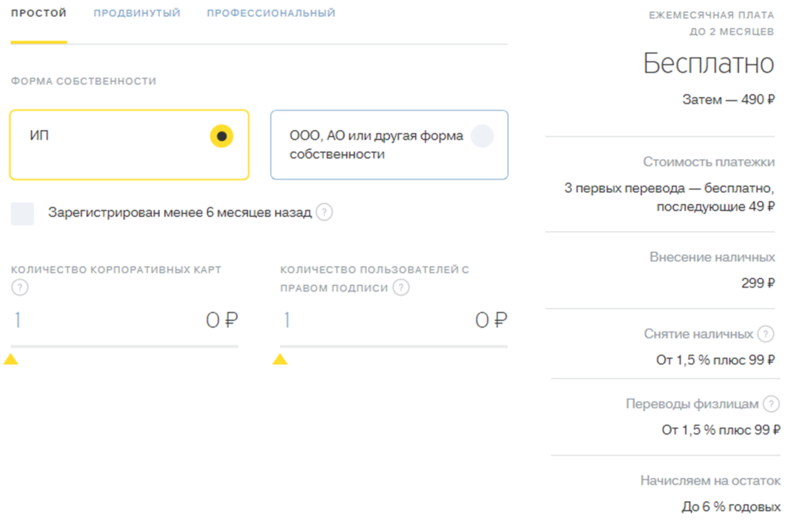Click the 'Внесение наличных' label
The height and width of the screenshot is (529, 800).
pyautogui.click(x=711, y=258)
